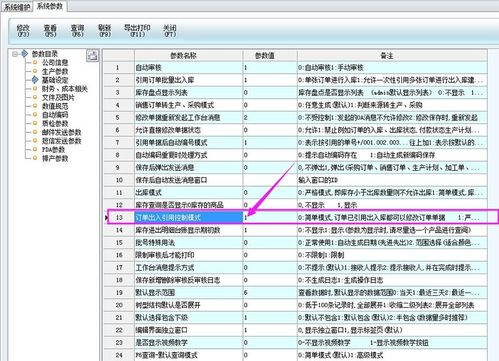Select the 树型结构默认是否展开 cell
The height and width of the screenshot is (361, 499).
(x=189, y=305)
